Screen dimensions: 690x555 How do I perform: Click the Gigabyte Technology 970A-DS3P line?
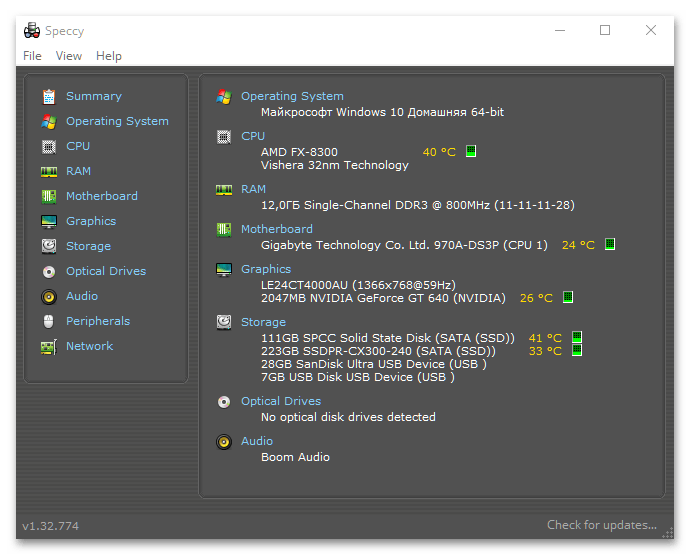404,245
